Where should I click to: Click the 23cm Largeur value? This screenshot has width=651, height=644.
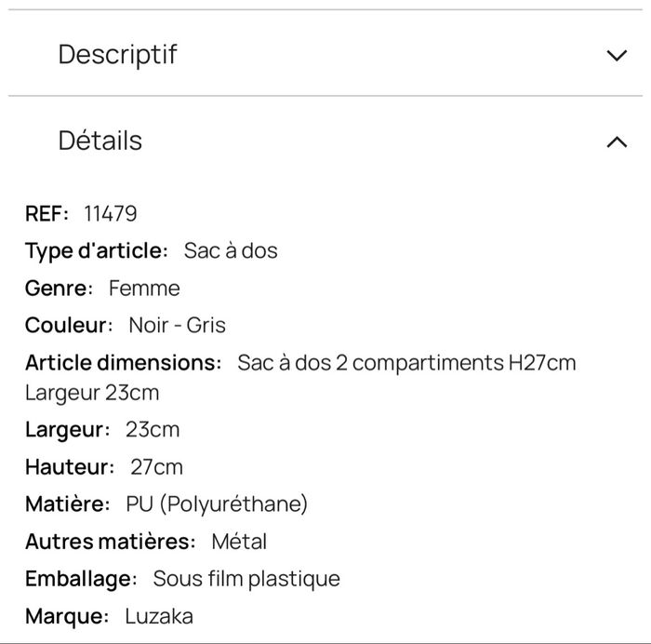click(x=153, y=430)
